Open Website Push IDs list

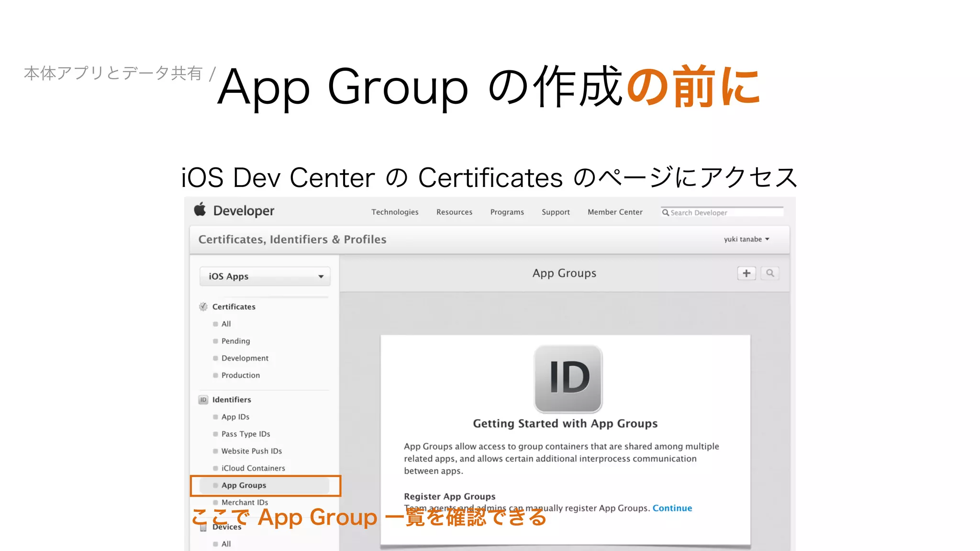[252, 451]
